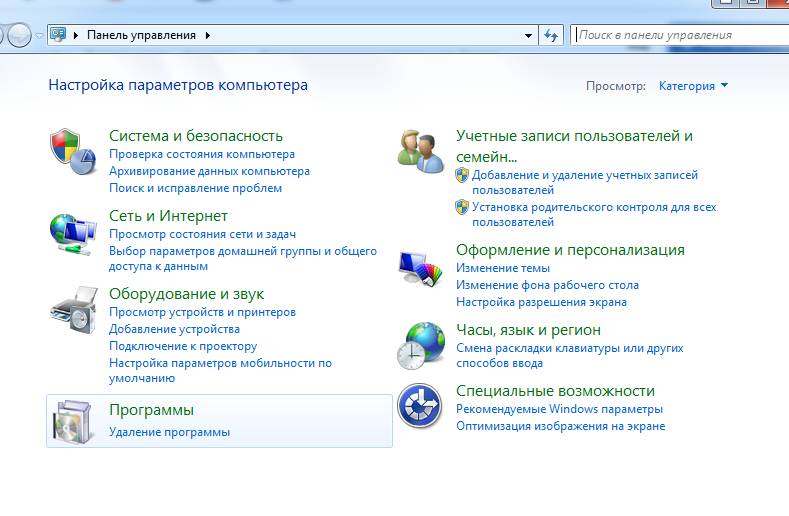The image size is (789, 516).
Task: Open Настройка параметров мобильности по умолчанию
Action: click(x=220, y=371)
